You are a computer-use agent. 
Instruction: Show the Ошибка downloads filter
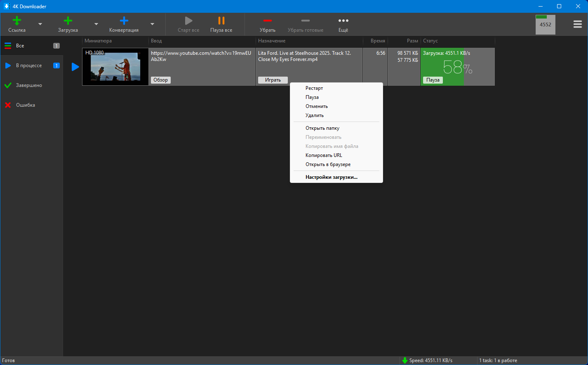26,105
